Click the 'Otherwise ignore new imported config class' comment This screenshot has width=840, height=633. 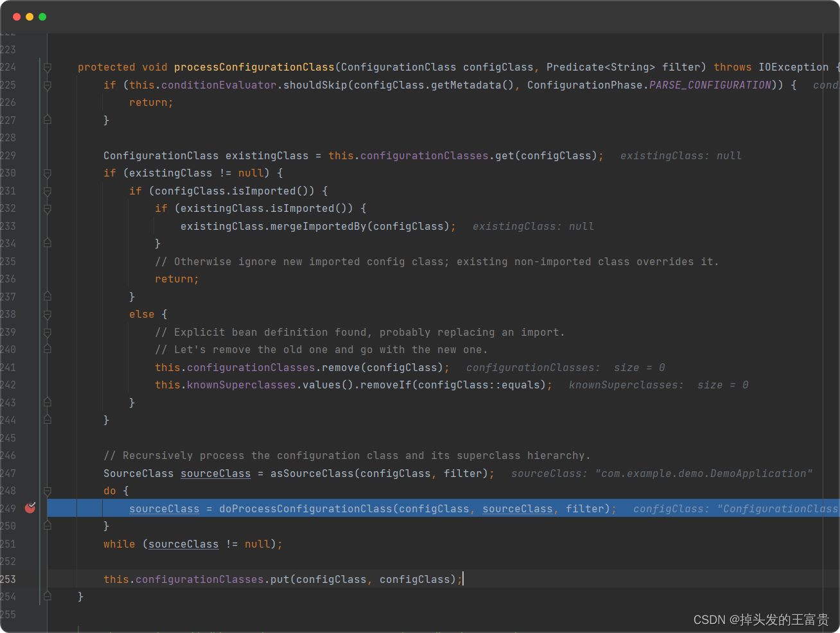437,262
